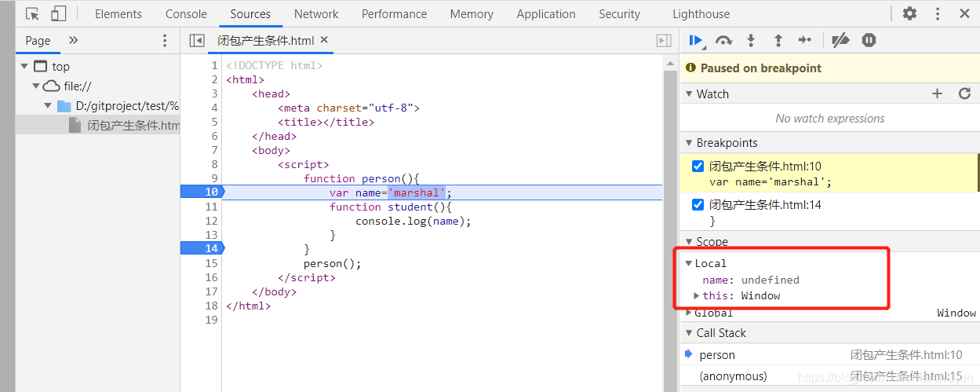Collapse the Local scope
Screen dimensions: 980x392
tap(689, 263)
